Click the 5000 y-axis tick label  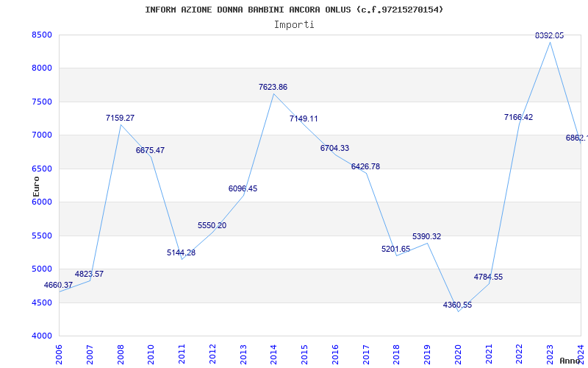pyautogui.click(x=42, y=269)
